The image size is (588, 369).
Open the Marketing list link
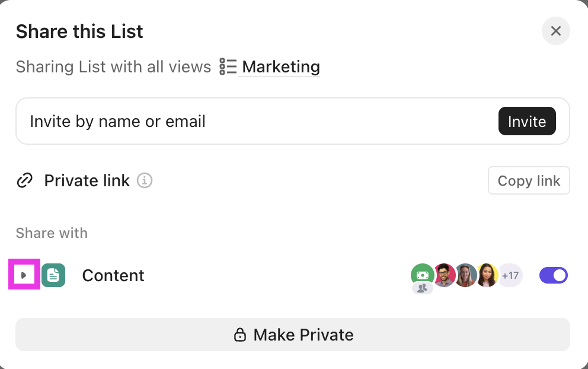(280, 66)
